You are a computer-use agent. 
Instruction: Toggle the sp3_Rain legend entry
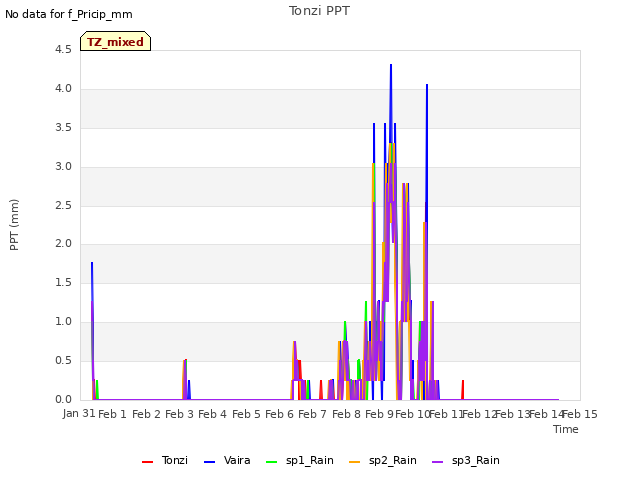pos(465,460)
